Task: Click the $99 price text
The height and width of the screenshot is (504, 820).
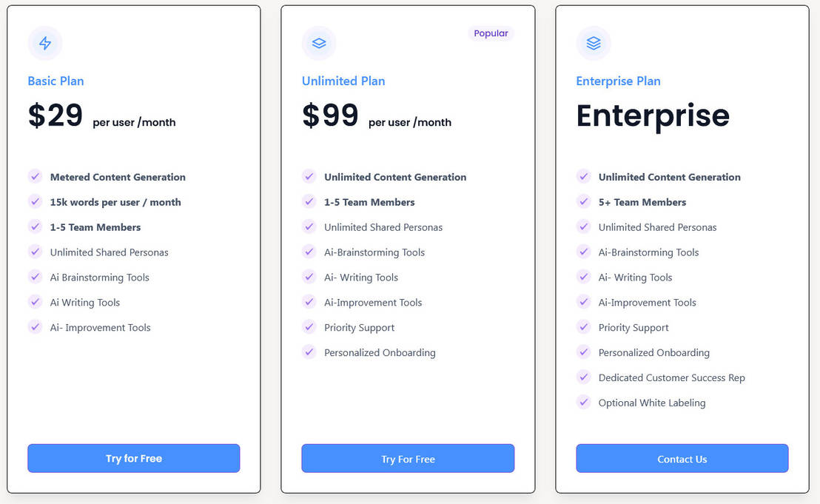Action: click(329, 115)
